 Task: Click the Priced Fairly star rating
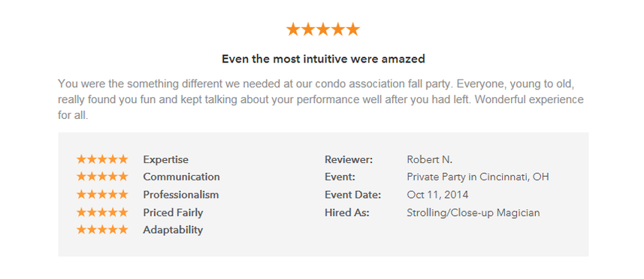[102, 212]
